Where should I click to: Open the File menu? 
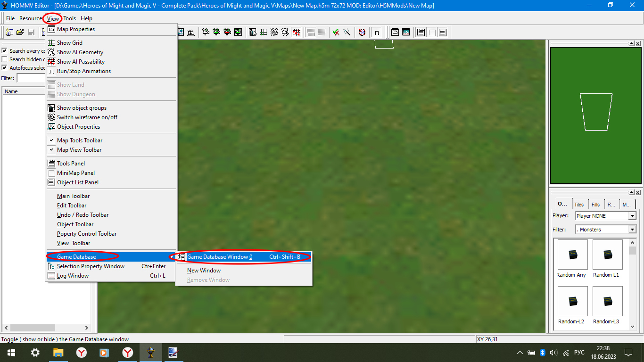[x=10, y=18]
